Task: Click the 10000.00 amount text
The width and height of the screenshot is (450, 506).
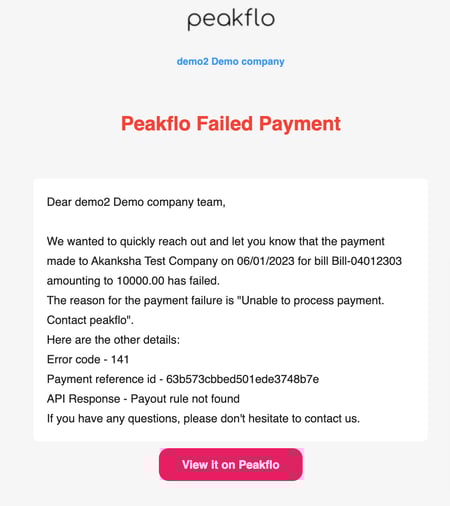Action: point(140,281)
